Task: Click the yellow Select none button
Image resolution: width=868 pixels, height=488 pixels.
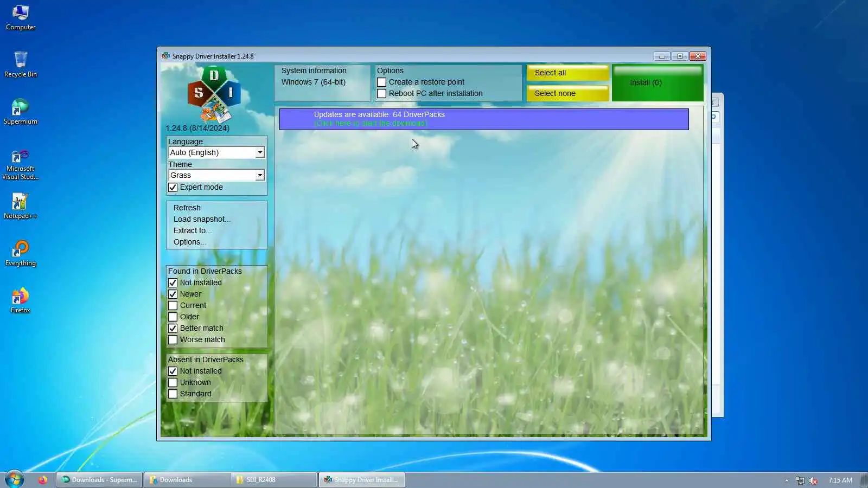Action: click(x=567, y=93)
